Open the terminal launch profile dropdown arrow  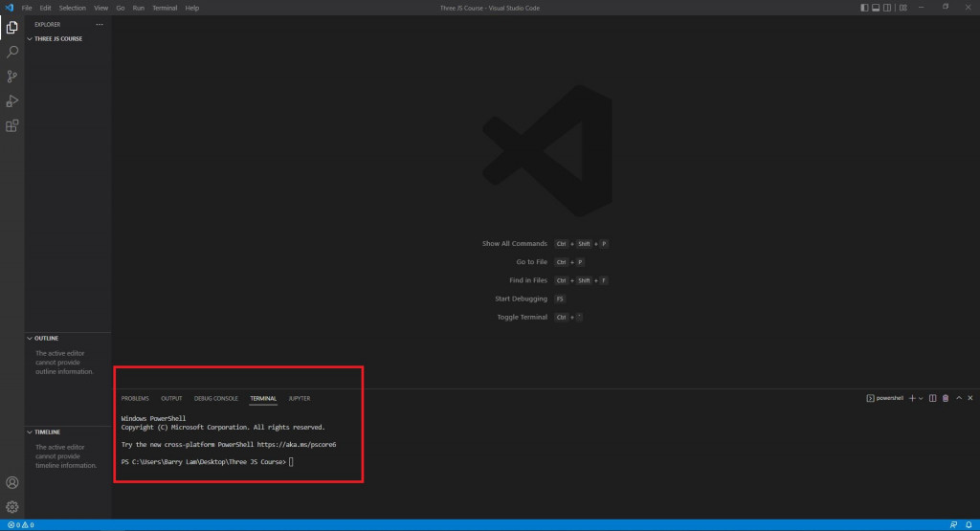921,398
